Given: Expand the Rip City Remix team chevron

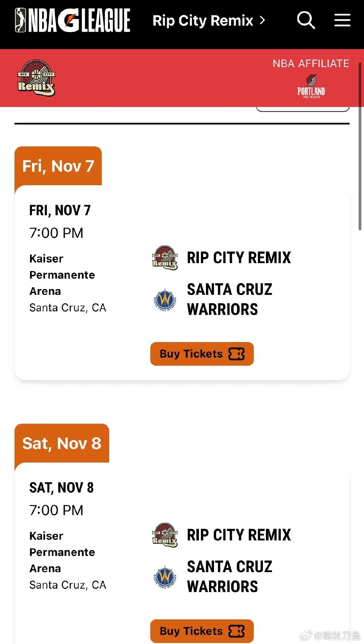Looking at the screenshot, I should 263,21.
